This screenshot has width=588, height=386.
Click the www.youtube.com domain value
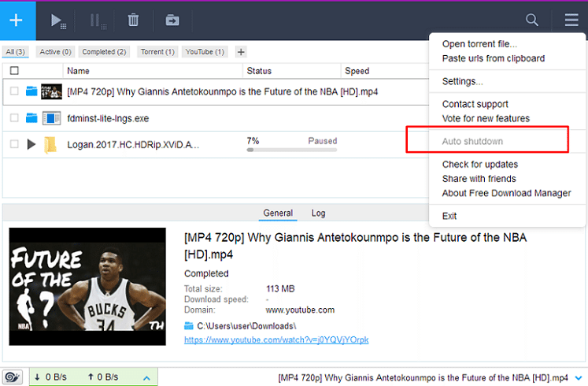[x=300, y=310]
